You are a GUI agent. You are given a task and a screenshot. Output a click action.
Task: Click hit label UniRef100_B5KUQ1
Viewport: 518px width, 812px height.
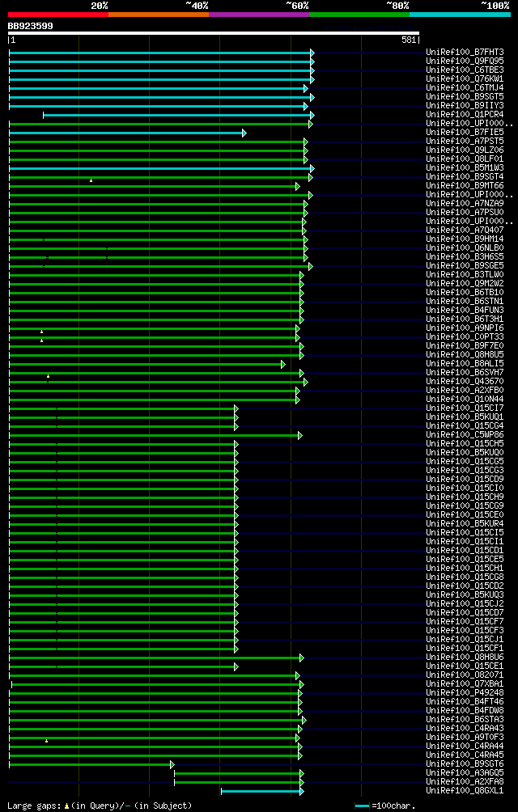465,417
